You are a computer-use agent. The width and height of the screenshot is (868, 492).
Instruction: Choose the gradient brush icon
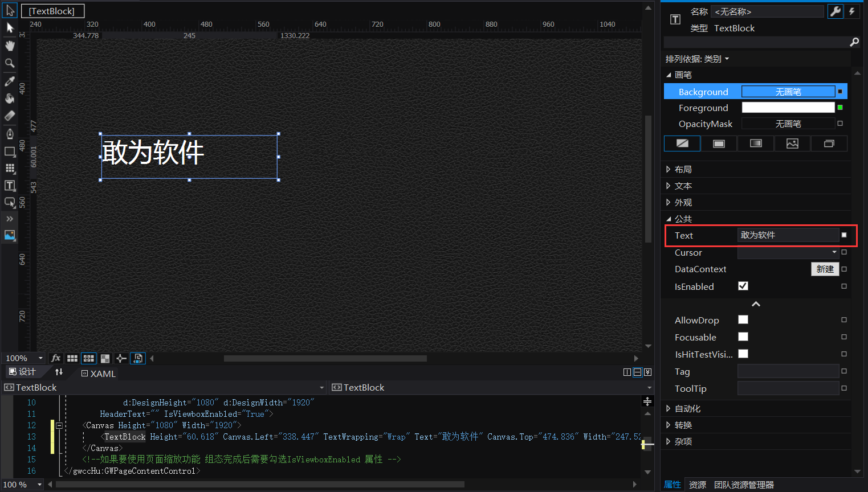point(756,143)
